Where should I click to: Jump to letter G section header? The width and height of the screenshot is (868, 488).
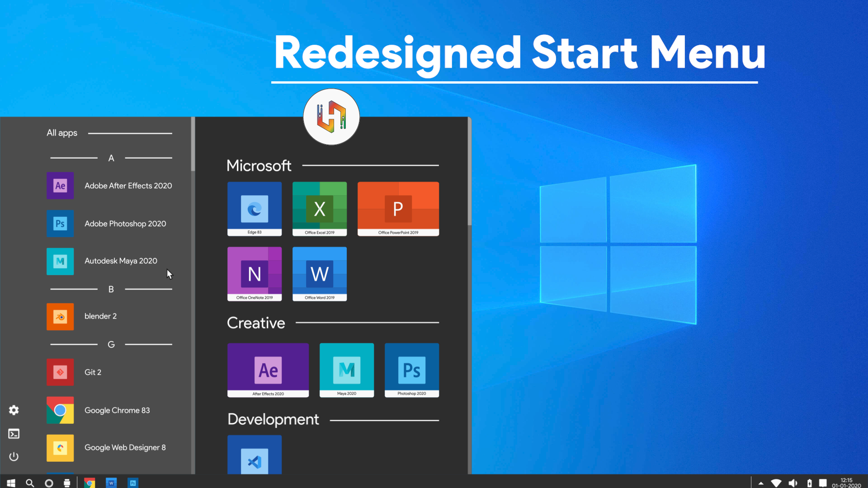(x=111, y=345)
